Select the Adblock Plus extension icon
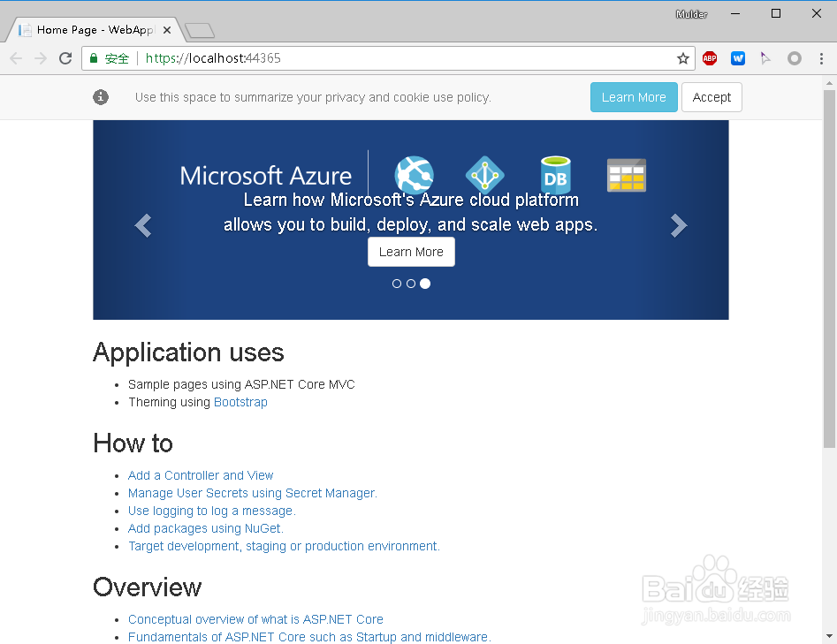The height and width of the screenshot is (644, 837). (x=710, y=58)
